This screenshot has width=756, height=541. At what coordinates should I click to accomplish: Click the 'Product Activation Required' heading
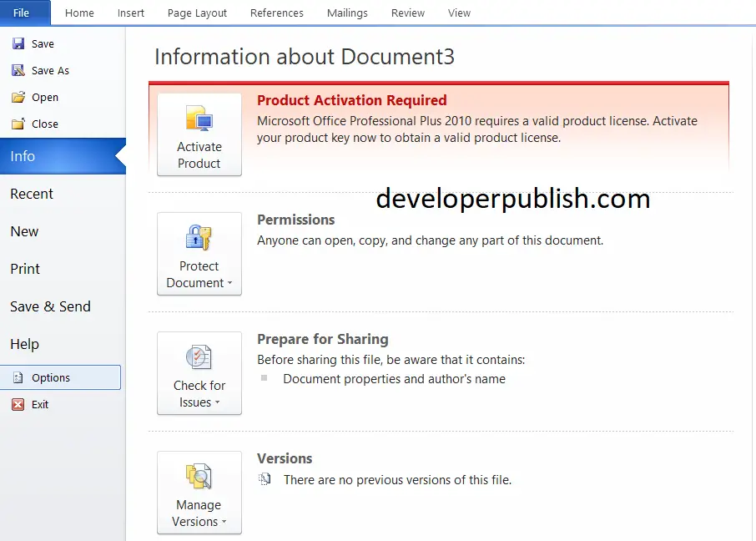[x=352, y=100]
